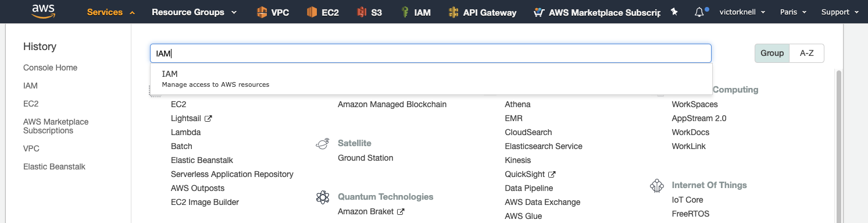Switch to A-Z view
This screenshot has width=868, height=223.
click(806, 53)
